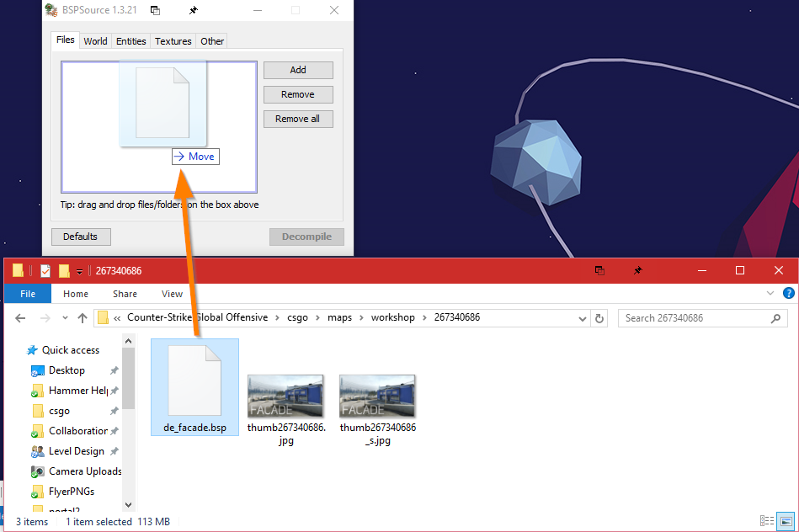Go up one folder level in Explorer

[82, 318]
